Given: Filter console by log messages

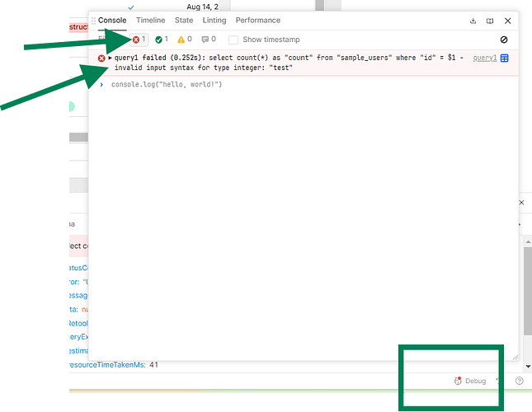Looking at the screenshot, I should point(208,40).
